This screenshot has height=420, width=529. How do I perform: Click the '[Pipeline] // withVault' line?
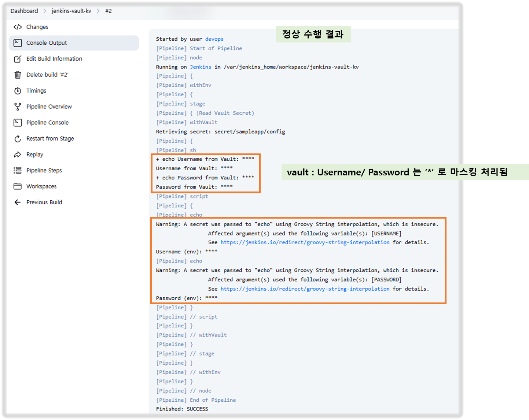(x=191, y=335)
